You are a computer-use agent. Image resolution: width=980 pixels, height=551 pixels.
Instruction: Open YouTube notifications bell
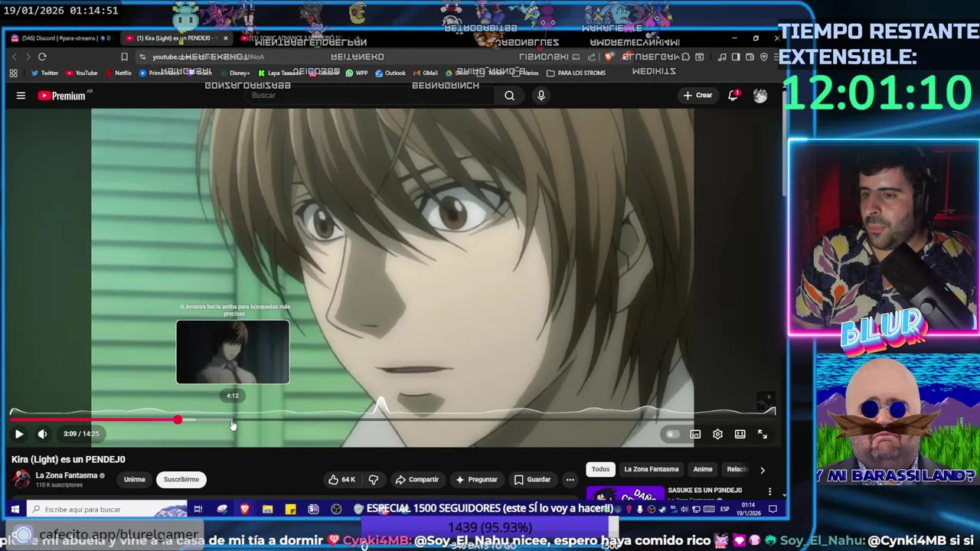pyautogui.click(x=733, y=96)
